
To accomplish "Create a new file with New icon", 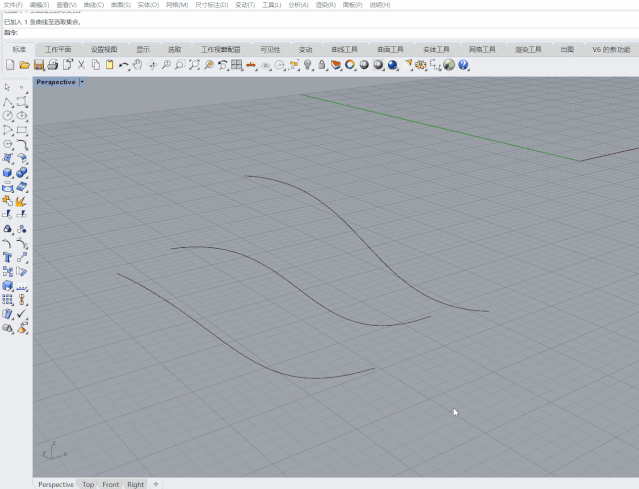I will pos(10,65).
